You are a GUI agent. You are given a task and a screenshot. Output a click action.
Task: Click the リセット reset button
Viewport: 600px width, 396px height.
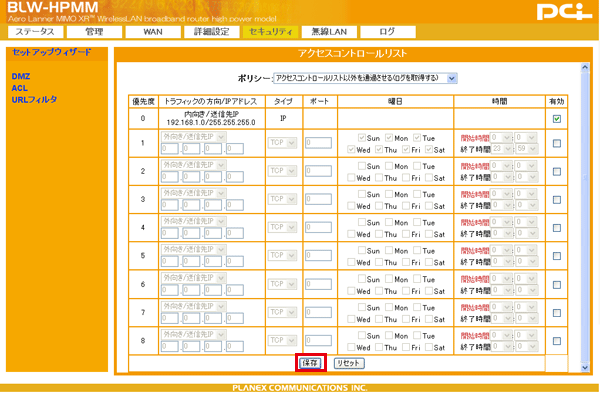pos(349,363)
